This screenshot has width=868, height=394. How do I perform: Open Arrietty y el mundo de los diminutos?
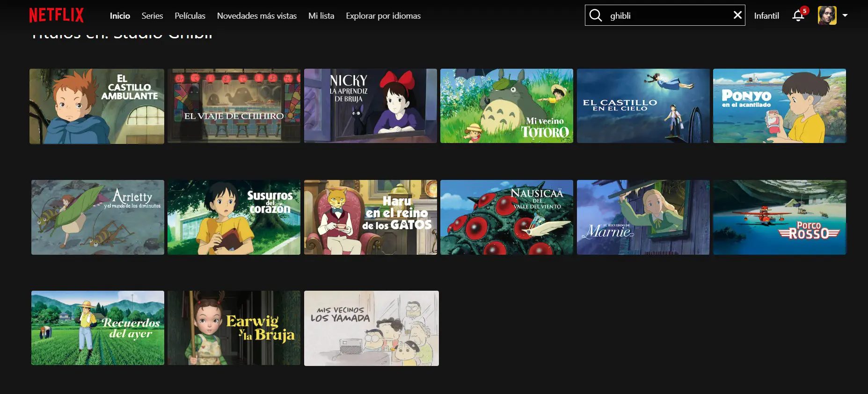[x=98, y=217]
